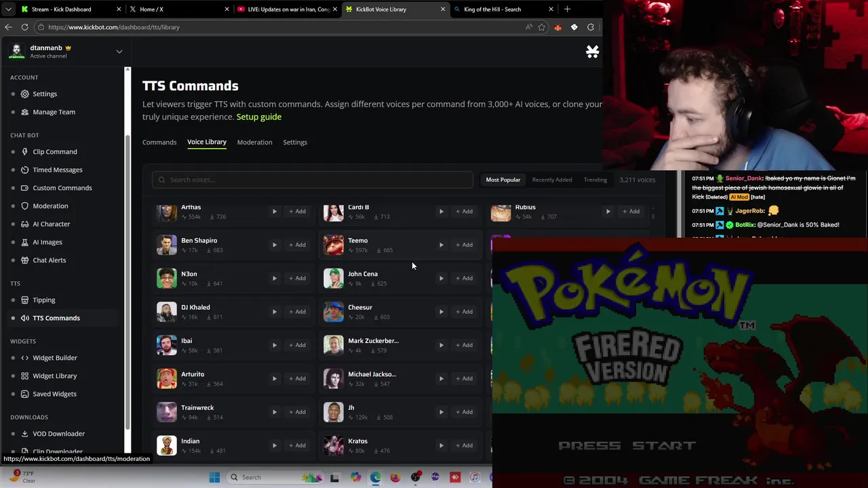Sort voices by Recently Added
The width and height of the screenshot is (868, 488).
pos(552,180)
